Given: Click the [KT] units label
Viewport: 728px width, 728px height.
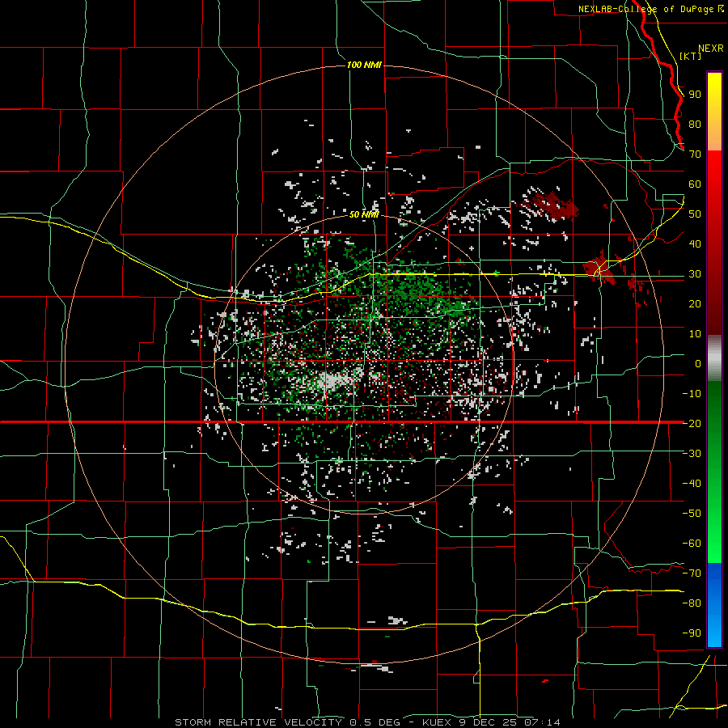Looking at the screenshot, I should tap(691, 56).
